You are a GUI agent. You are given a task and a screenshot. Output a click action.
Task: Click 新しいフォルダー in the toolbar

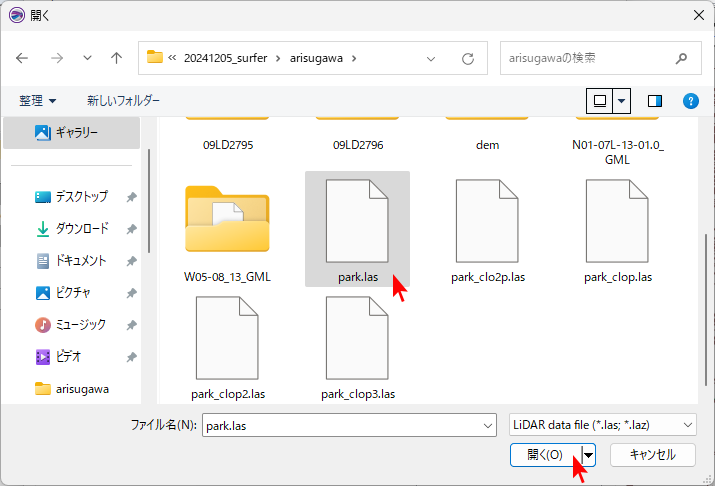123,101
